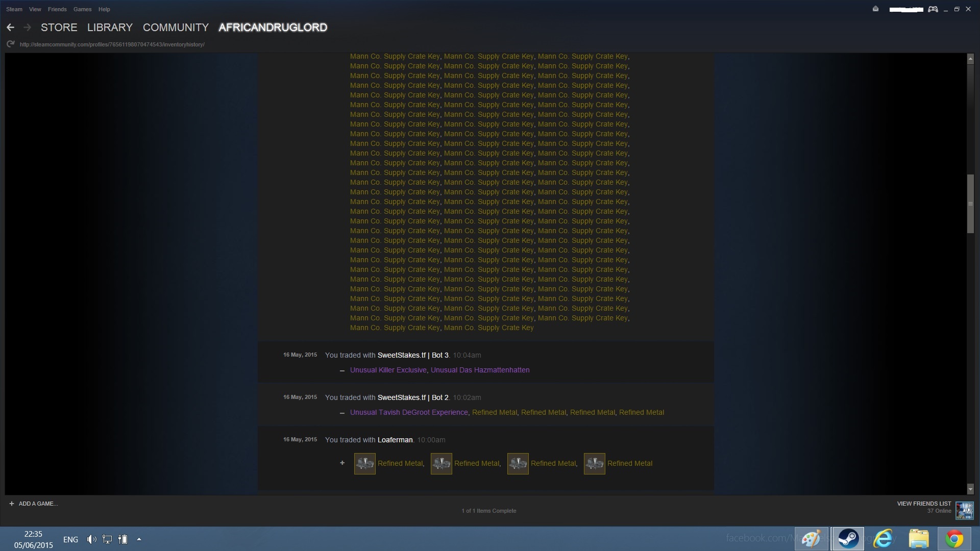Click the forward navigation arrow
Viewport: 980px width, 551px height.
click(27, 28)
